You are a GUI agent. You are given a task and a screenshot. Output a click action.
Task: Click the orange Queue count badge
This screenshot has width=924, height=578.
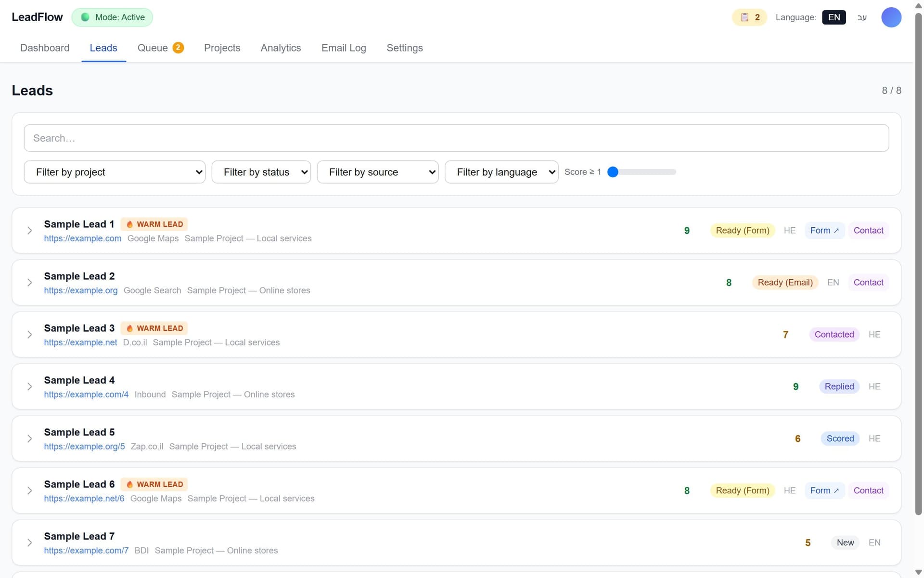point(178,48)
